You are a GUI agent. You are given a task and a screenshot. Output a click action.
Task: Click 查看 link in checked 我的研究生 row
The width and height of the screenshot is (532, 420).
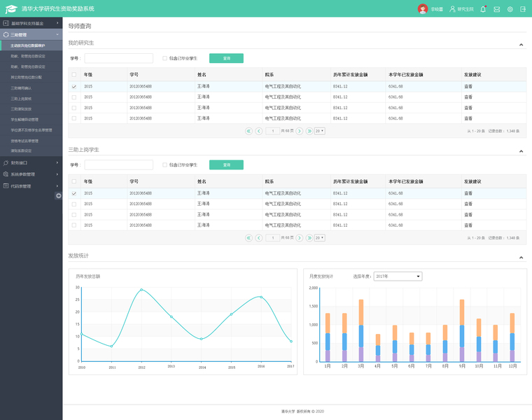coord(468,87)
